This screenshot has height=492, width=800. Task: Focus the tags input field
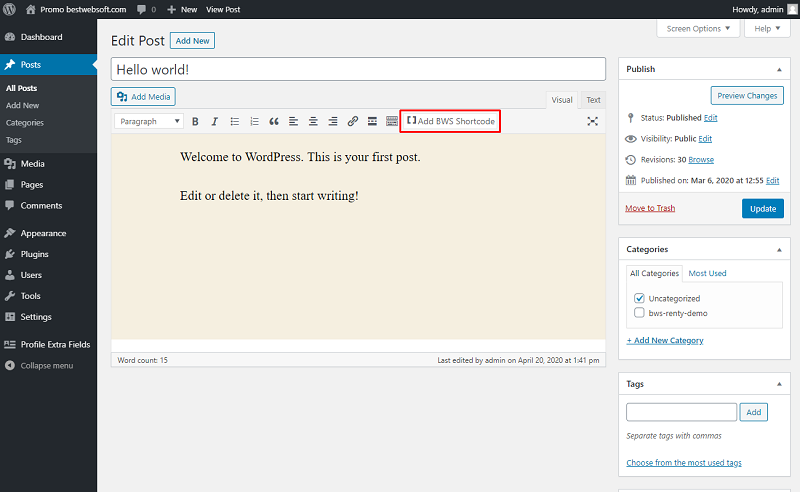tap(682, 412)
